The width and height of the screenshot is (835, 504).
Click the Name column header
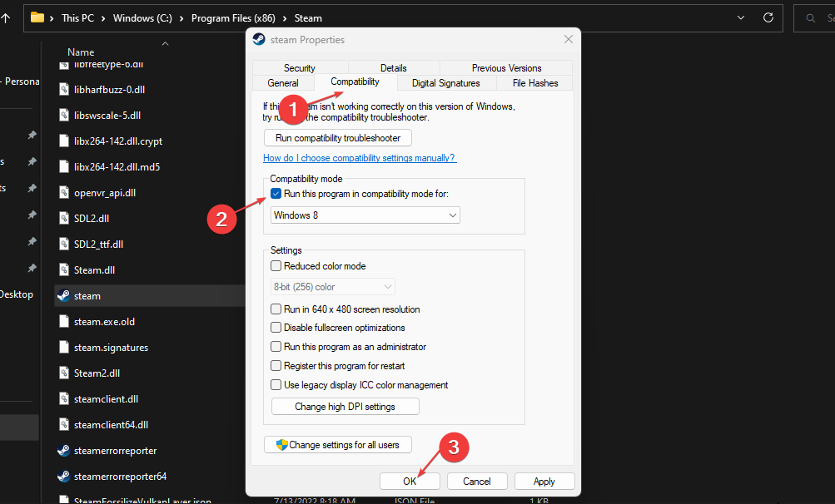point(81,52)
